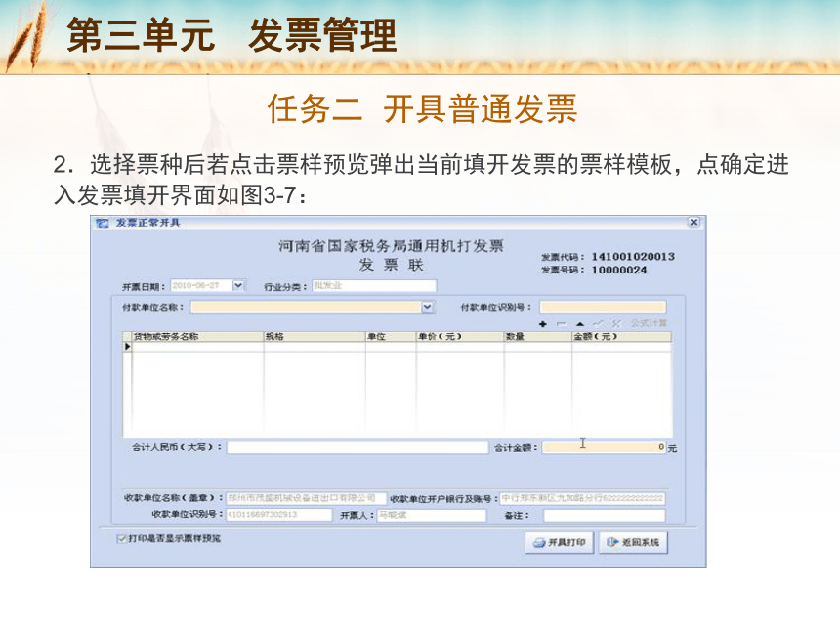Click the 数量 column header

tap(538, 336)
